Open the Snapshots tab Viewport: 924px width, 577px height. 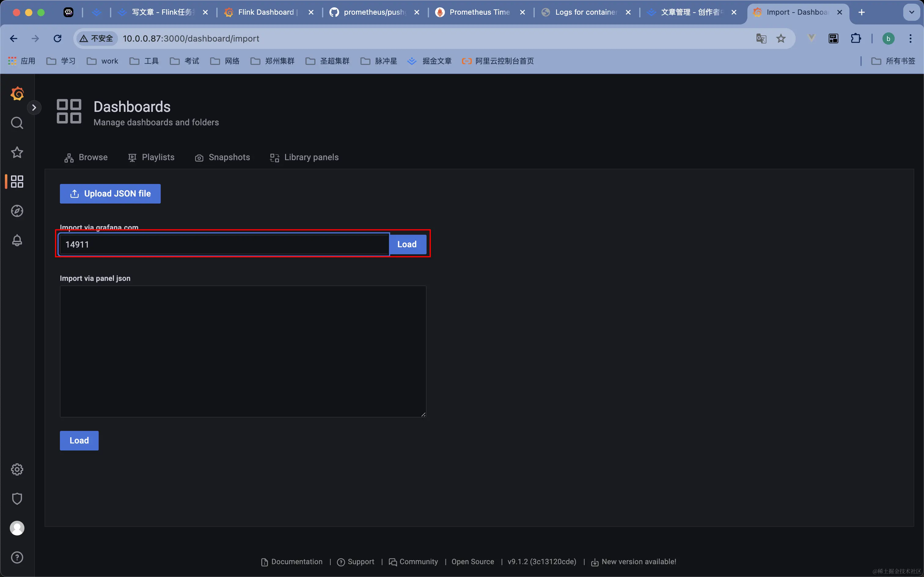coord(222,157)
